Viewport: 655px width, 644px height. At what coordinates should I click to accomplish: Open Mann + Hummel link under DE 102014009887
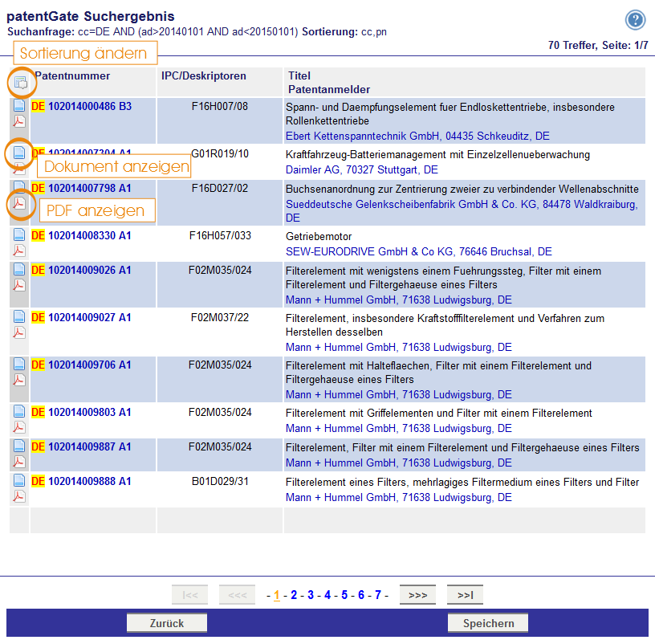(x=398, y=463)
